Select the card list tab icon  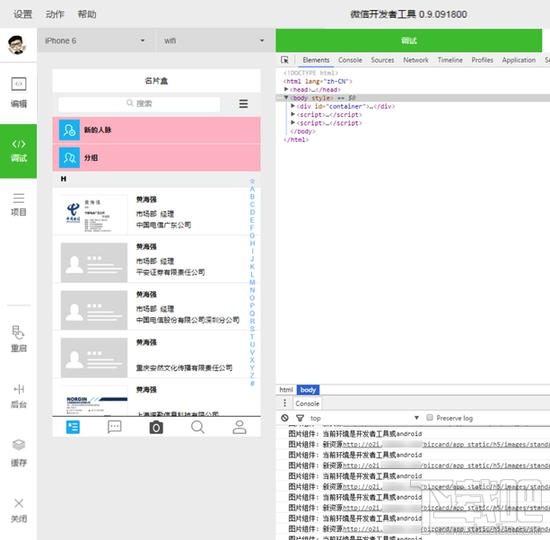(x=73, y=427)
